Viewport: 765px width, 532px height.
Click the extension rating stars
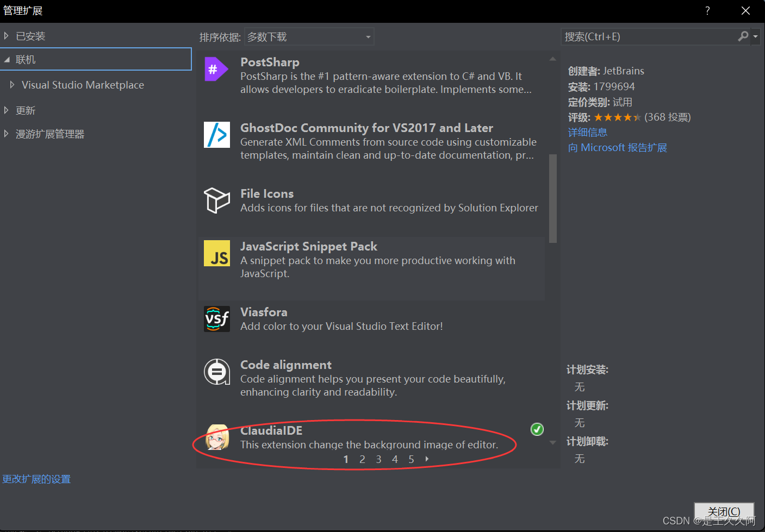(x=617, y=117)
